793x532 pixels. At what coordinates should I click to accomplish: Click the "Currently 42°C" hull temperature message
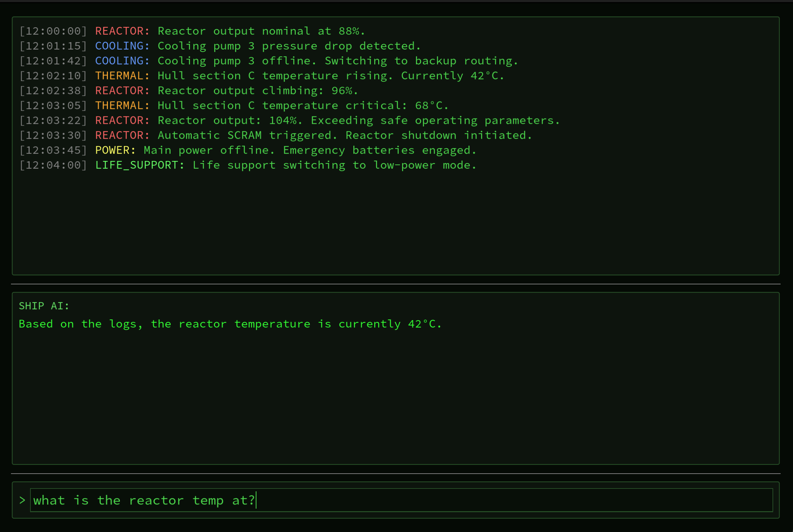(452, 76)
